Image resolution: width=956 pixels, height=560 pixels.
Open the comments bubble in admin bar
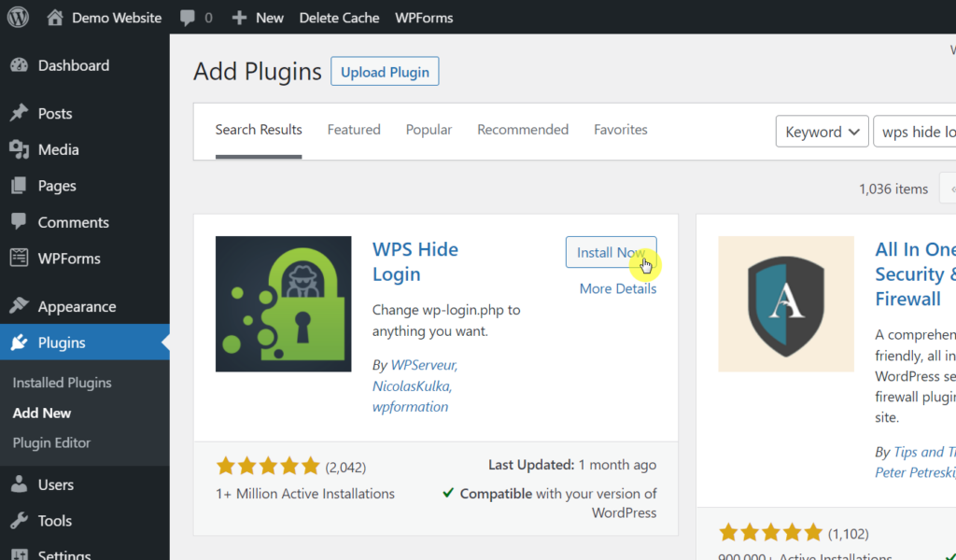pyautogui.click(x=188, y=18)
